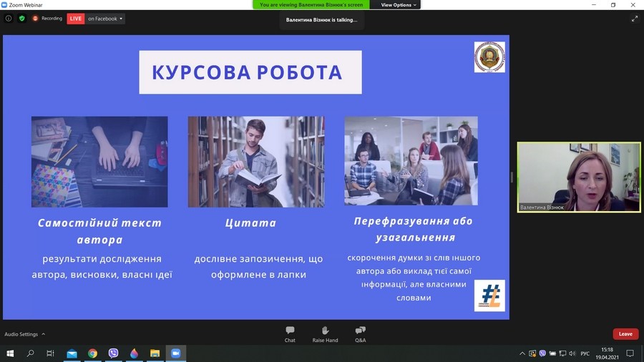Image resolution: width=644 pixels, height=362 pixels.
Task: Open the Windows notification center
Action: (630, 353)
